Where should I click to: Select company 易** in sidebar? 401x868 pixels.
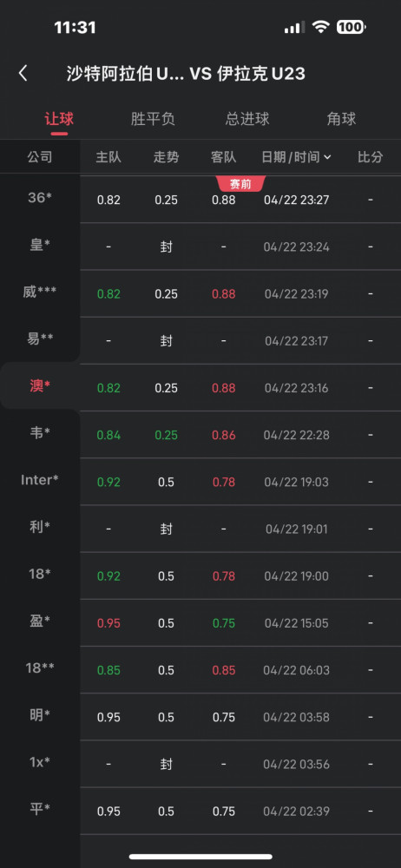point(40,339)
